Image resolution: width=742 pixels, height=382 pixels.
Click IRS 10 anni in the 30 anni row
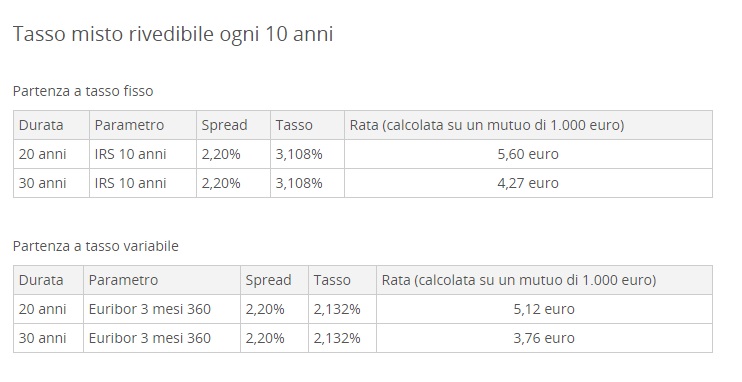tap(131, 183)
